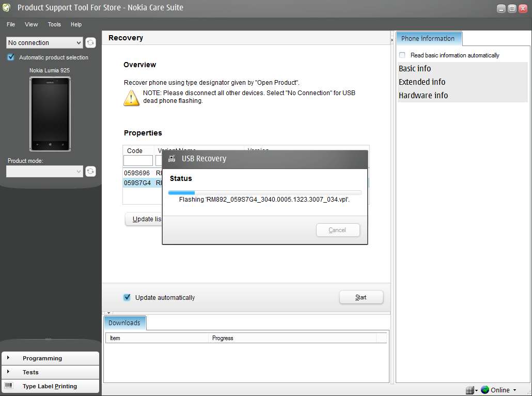
Task: Click the Start button
Action: point(361,297)
